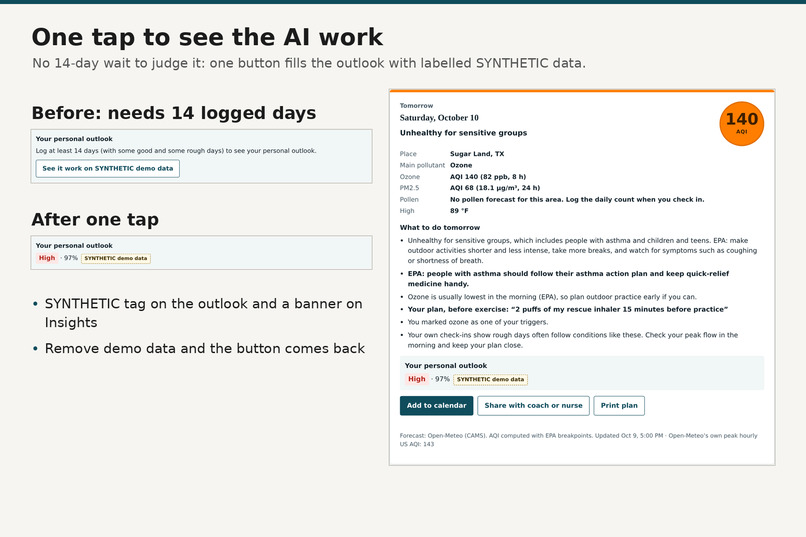Click Share with coach or nurse button
This screenshot has height=537, width=806.
pyautogui.click(x=533, y=405)
